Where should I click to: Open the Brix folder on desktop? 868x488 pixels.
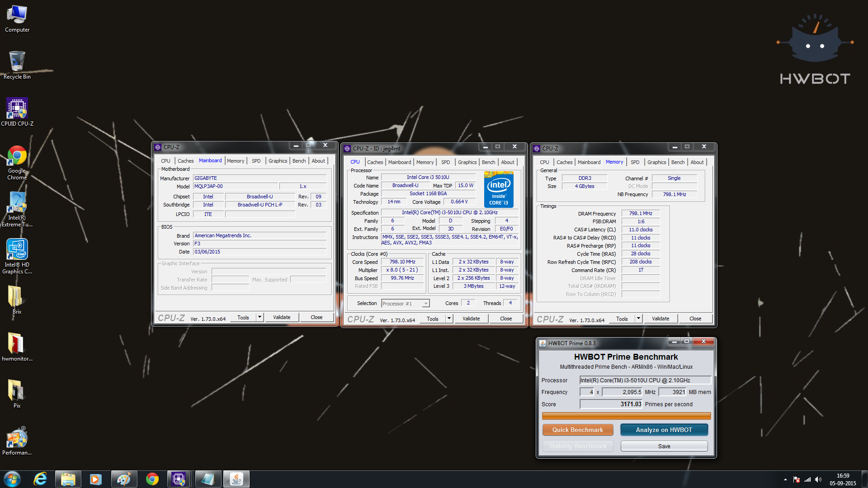tap(17, 300)
